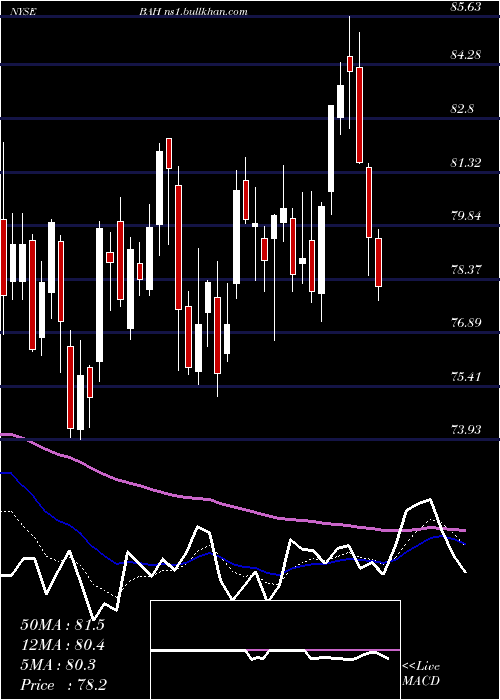Viewport: 500px width, 700px height.
Task: Click the Price : 78.2 legend text
Action: click(x=63, y=685)
